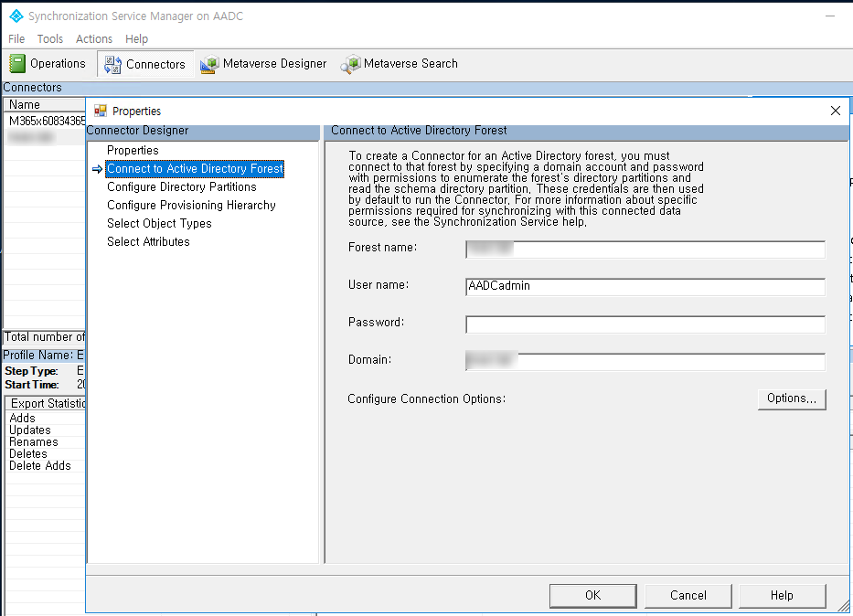Click the Total number of status text

45,337
